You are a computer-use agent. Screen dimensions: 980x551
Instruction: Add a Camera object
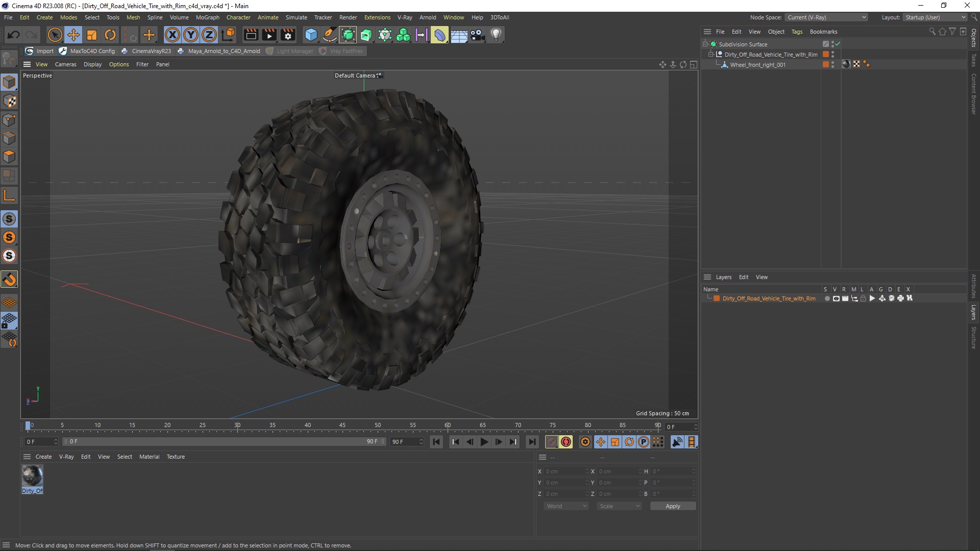(477, 35)
